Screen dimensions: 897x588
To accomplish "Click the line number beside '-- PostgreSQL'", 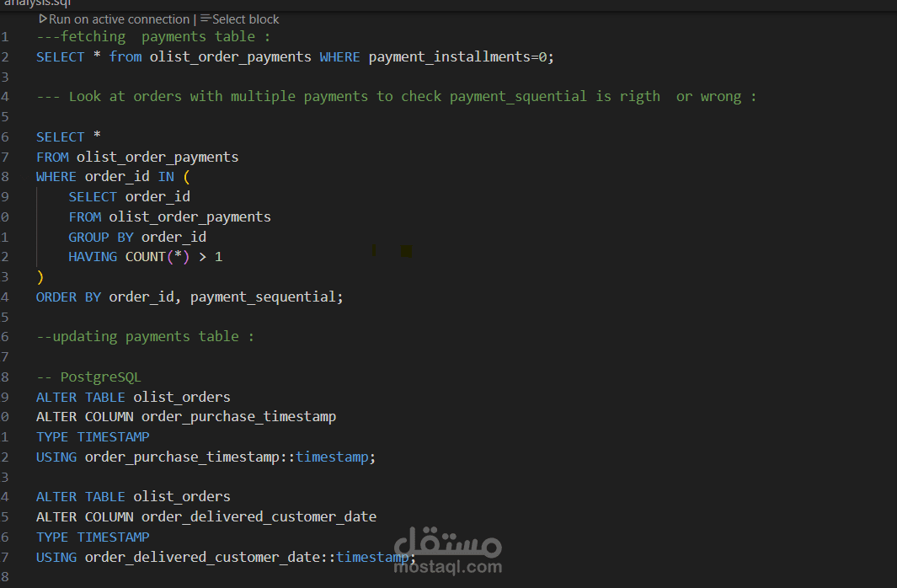I will [x=4, y=377].
